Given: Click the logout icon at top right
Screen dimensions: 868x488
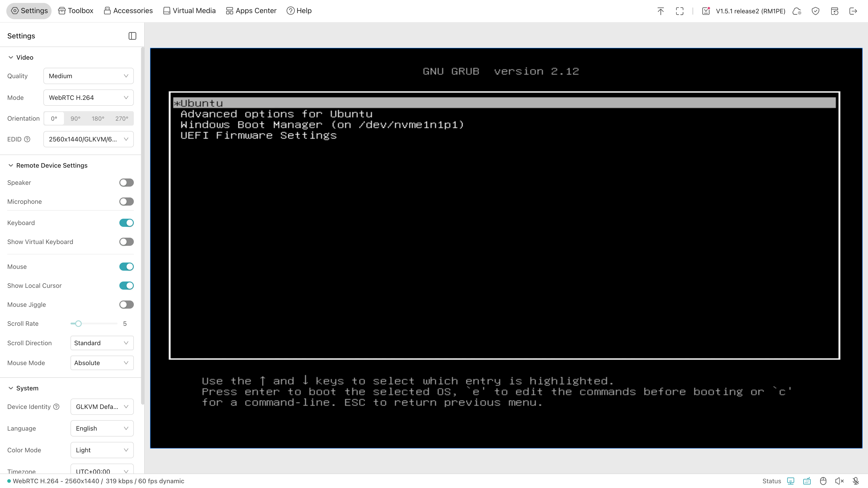Looking at the screenshot, I should 853,11.
